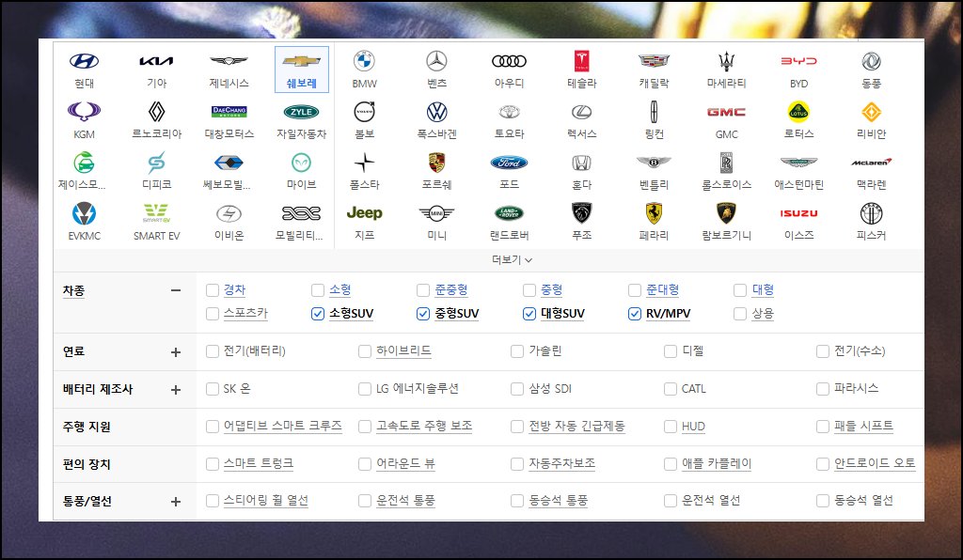Viewport: 963px width, 560px height.
Task: Expand the 연료 section with plus
Action: pyautogui.click(x=176, y=352)
